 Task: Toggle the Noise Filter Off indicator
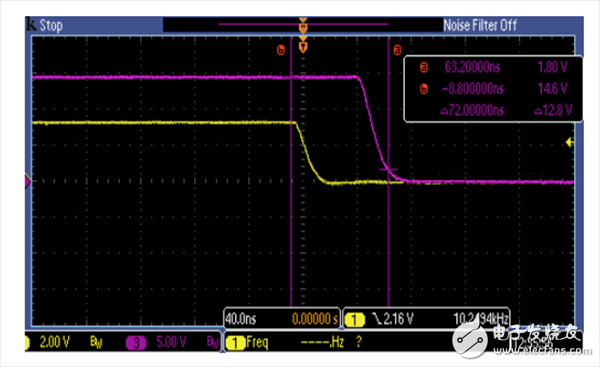(480, 25)
